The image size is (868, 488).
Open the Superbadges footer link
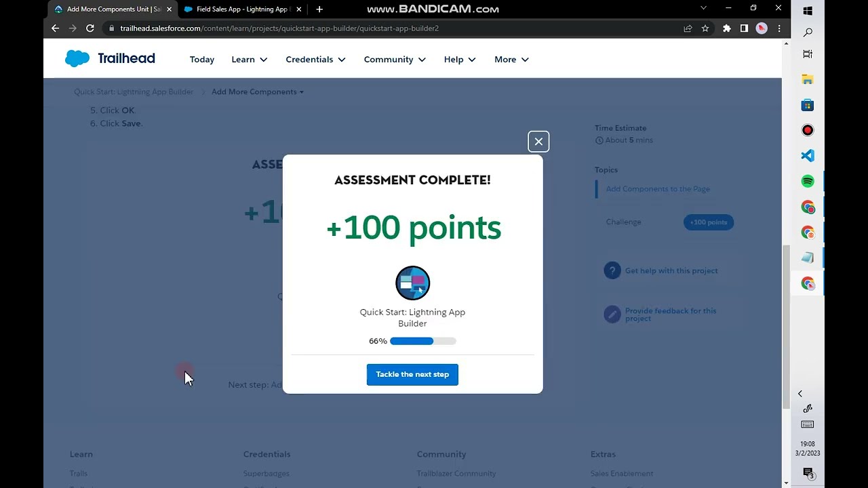click(267, 474)
